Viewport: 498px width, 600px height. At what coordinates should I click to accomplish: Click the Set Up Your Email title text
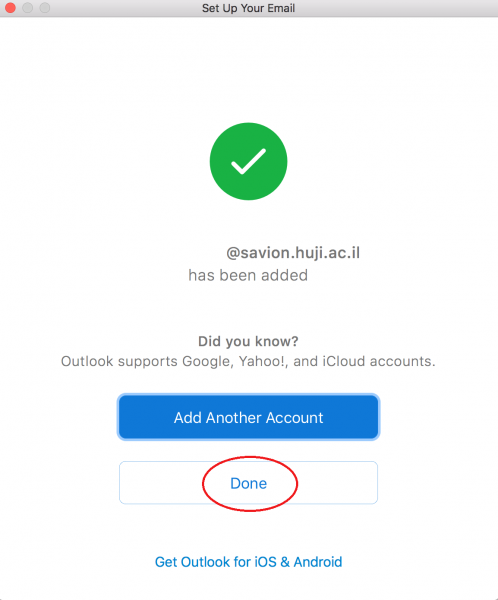[248, 8]
